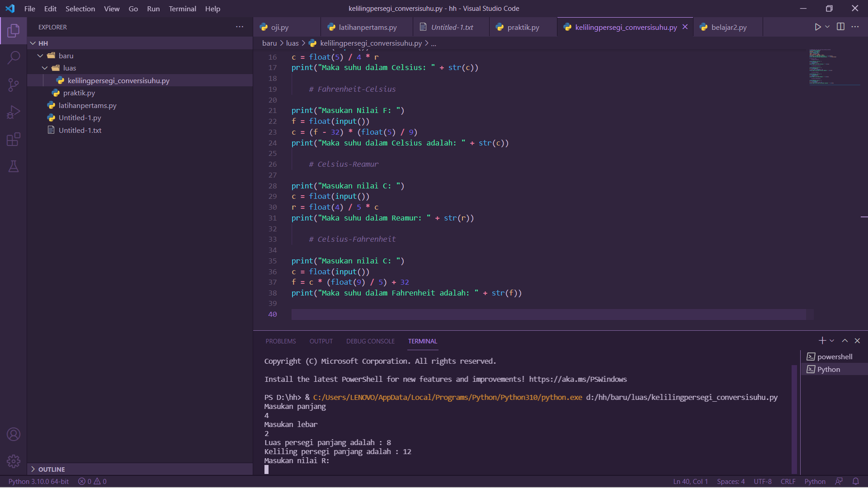Viewport: 868px width, 488px height.
Task: Change language mode via Python status item
Action: 815,482
